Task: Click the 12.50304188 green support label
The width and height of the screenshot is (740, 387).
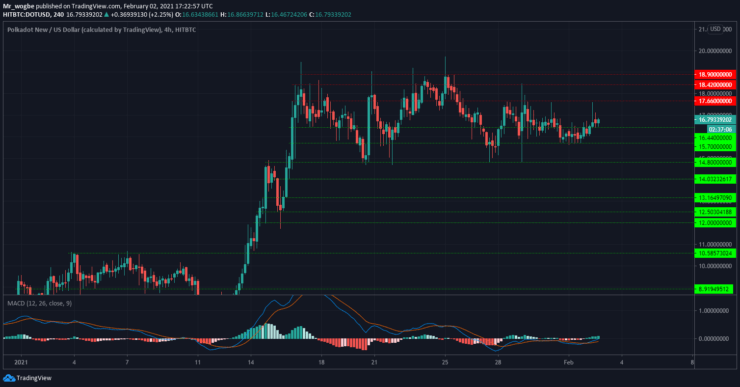Action: [715, 212]
